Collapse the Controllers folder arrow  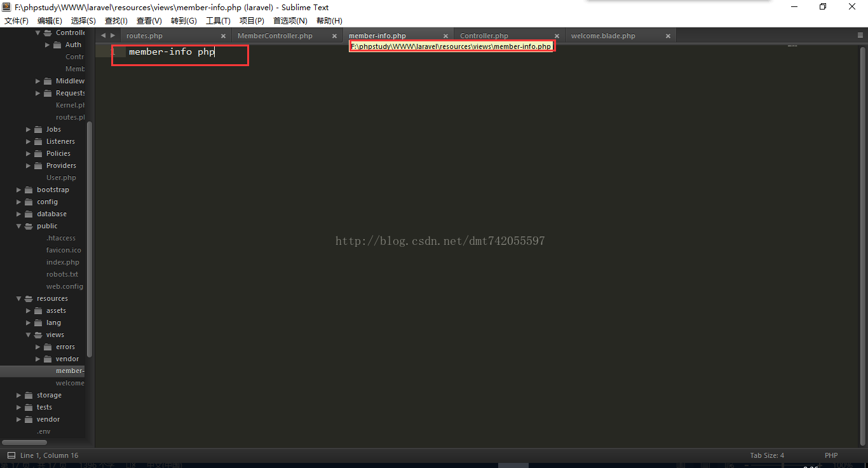[38, 32]
